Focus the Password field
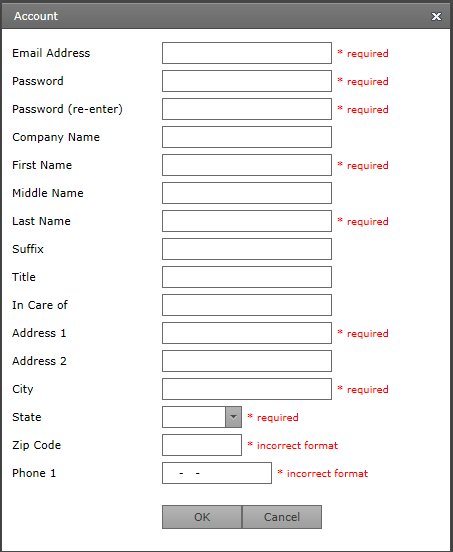The image size is (453, 552). (x=247, y=81)
